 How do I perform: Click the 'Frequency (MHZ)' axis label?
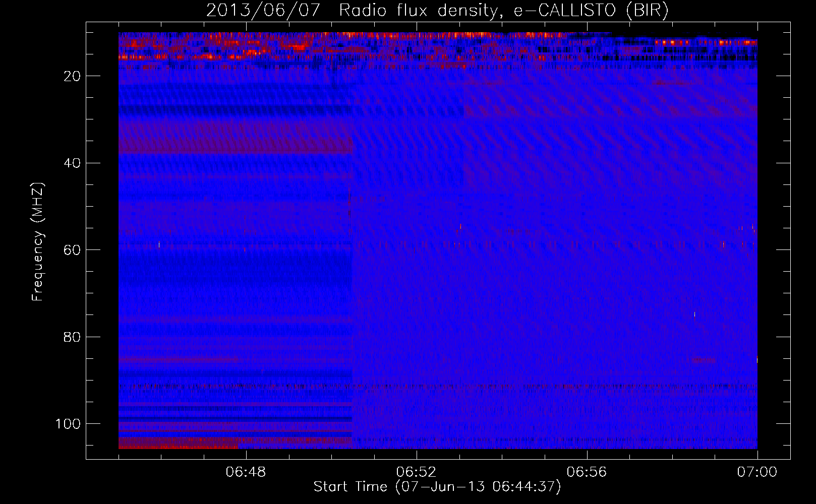click(x=38, y=241)
